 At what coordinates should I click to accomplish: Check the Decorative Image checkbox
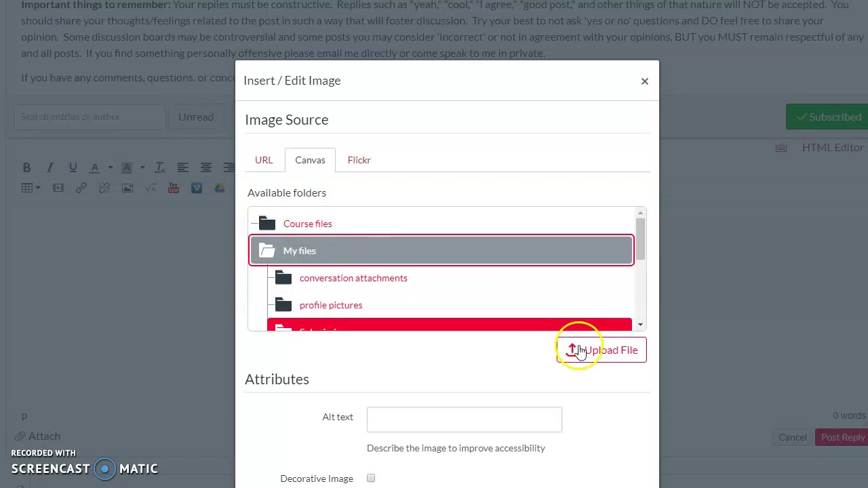[x=371, y=479]
